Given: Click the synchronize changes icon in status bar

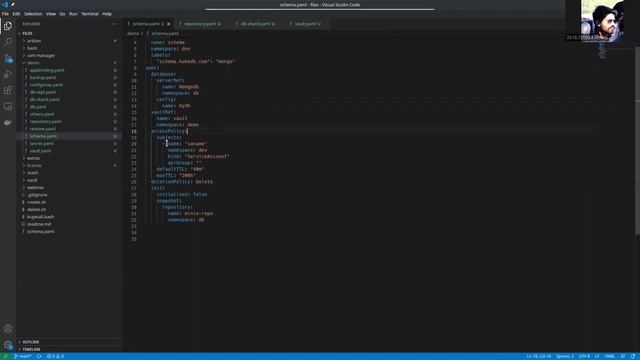Looking at the screenshot, I should pyautogui.click(x=39, y=356).
